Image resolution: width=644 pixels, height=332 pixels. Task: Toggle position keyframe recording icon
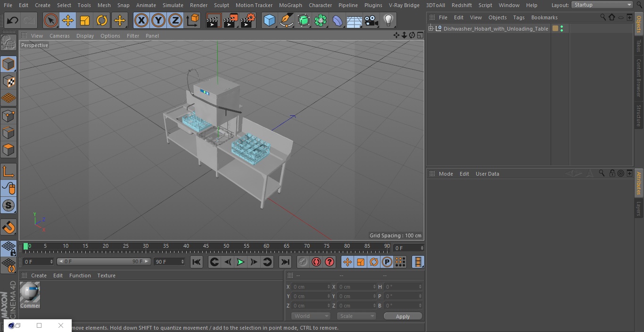click(347, 262)
